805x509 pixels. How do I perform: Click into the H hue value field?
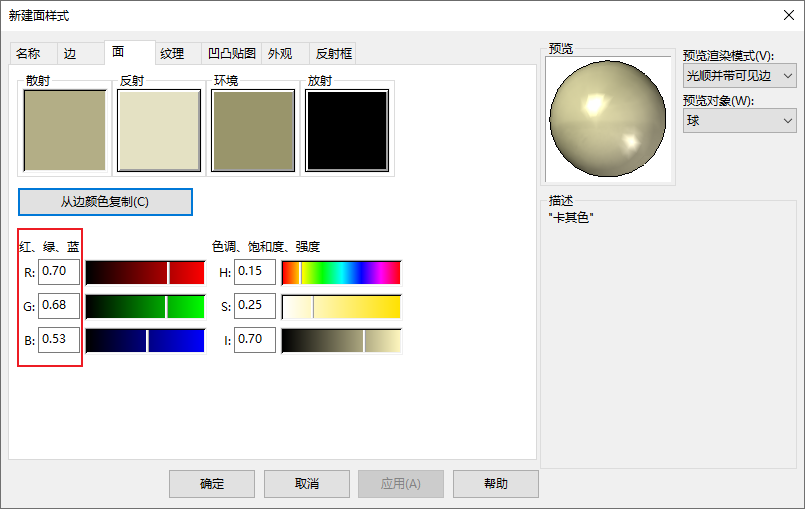[x=255, y=272]
